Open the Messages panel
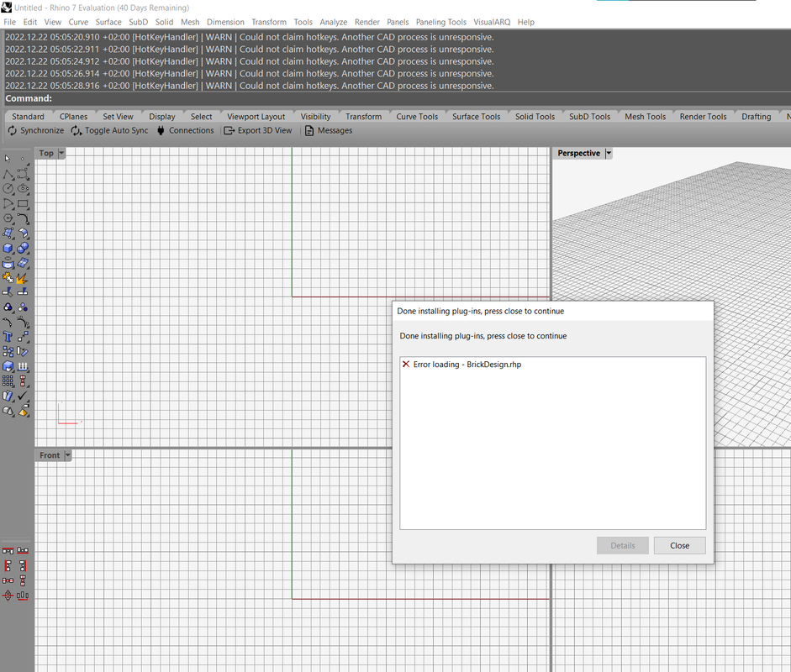Viewport: 791px width, 672px height. tap(329, 130)
